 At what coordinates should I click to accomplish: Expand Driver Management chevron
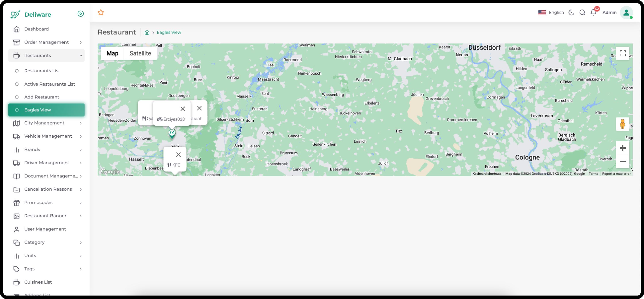[x=81, y=163]
